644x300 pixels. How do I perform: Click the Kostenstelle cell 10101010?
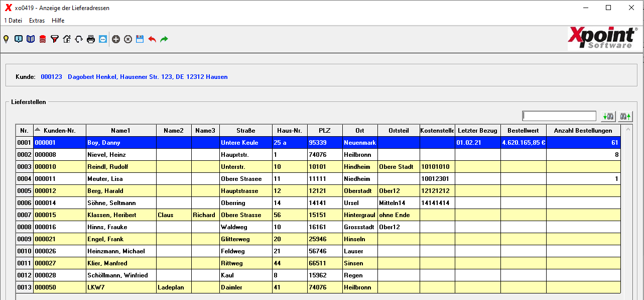tap(437, 167)
